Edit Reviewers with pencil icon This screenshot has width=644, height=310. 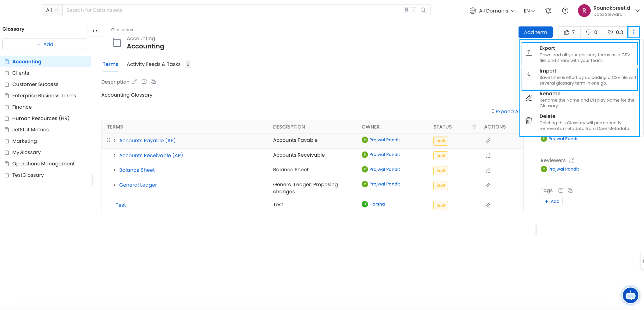[571, 160]
